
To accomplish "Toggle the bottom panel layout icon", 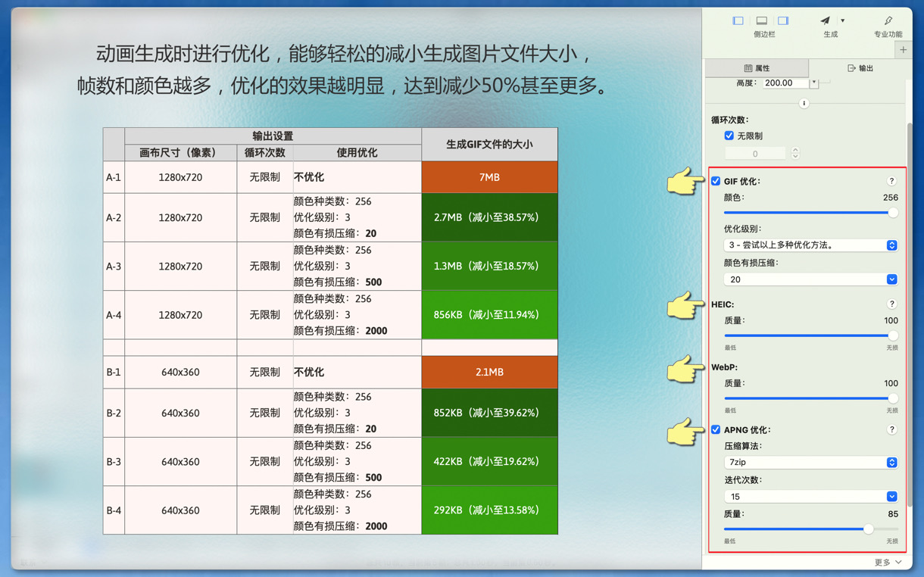I will 761,20.
